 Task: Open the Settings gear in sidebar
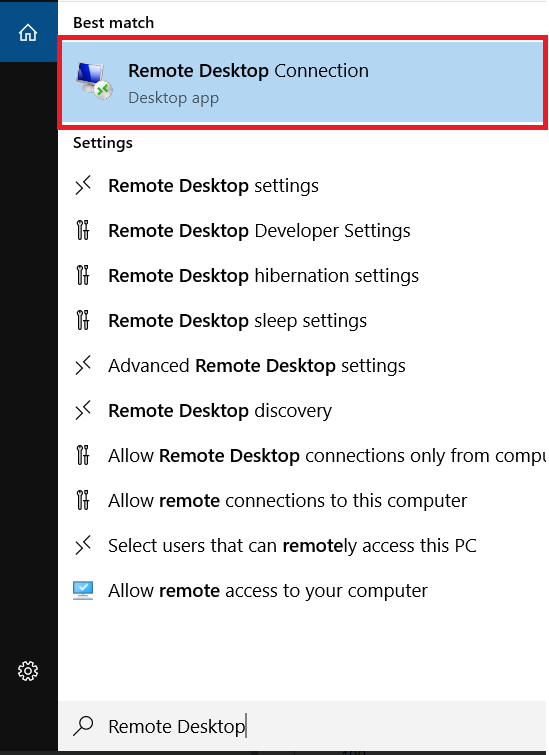(x=28, y=671)
